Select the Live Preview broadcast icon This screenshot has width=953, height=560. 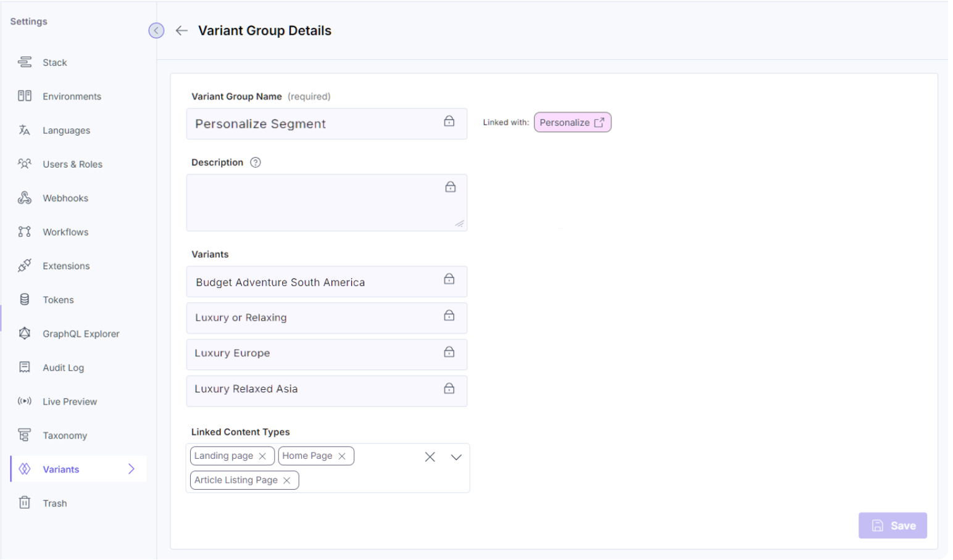(25, 401)
